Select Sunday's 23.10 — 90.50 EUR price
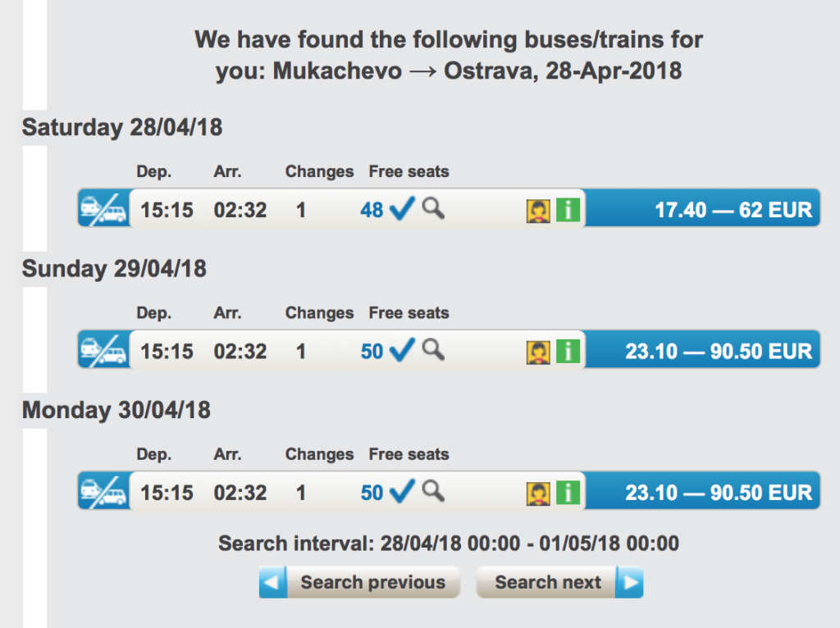Screen dimensions: 840x628 pyautogui.click(x=719, y=352)
